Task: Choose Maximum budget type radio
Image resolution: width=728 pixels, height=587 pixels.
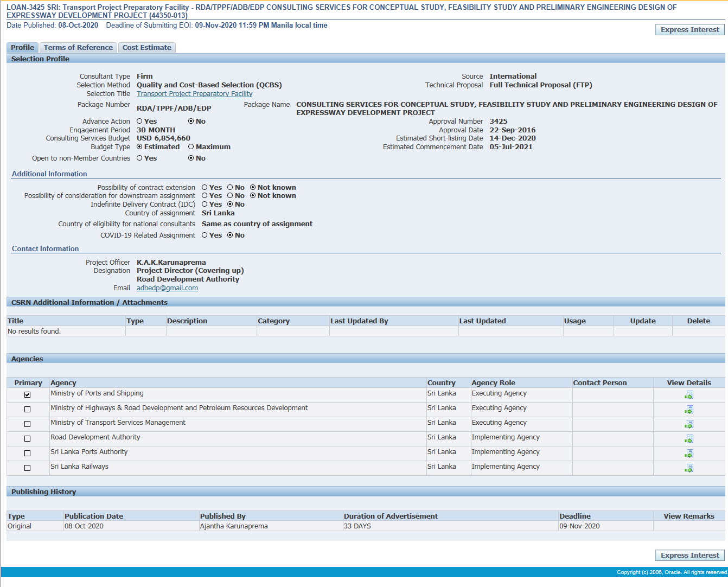Action: [191, 147]
